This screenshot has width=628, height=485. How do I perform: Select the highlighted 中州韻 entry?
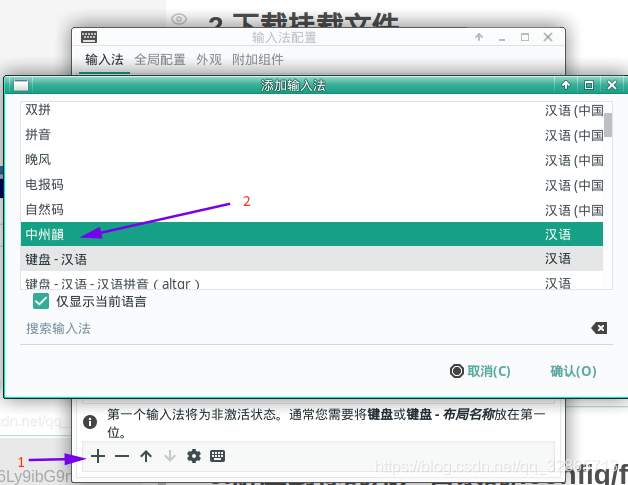pos(312,234)
